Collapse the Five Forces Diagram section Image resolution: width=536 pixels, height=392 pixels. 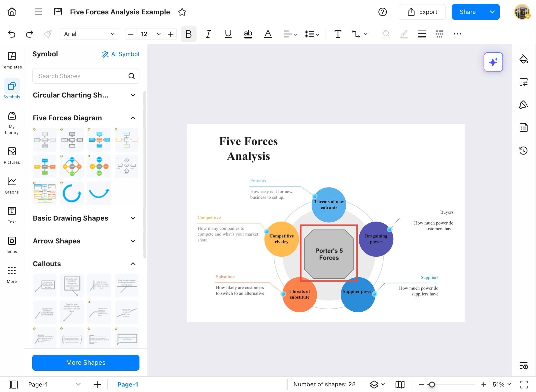133,118
